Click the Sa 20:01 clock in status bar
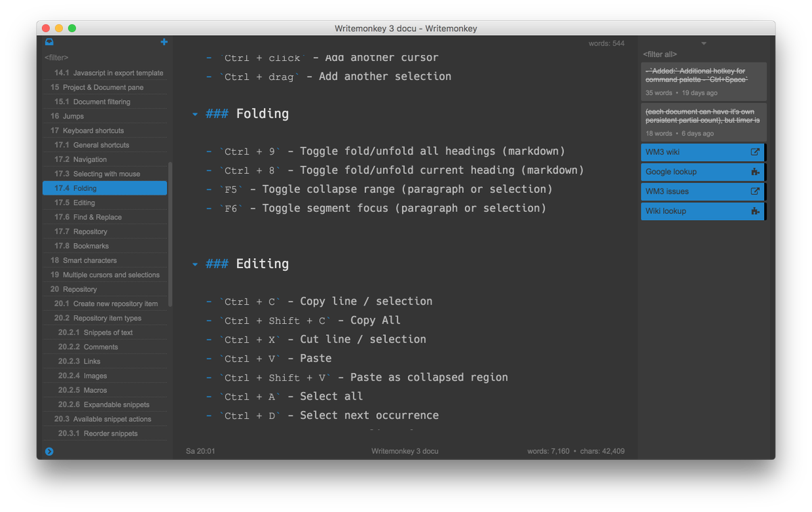The image size is (812, 512). point(200,451)
